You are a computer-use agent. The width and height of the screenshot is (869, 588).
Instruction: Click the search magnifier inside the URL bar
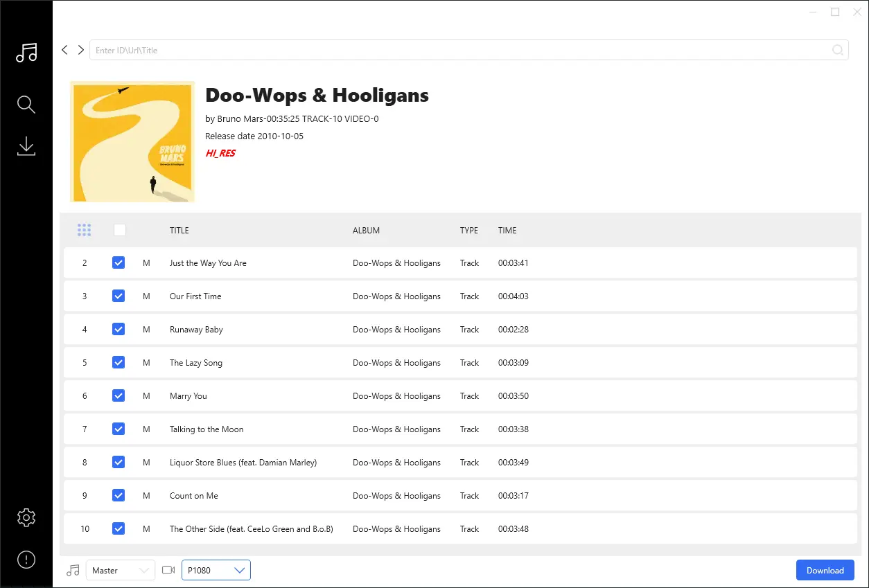point(838,50)
